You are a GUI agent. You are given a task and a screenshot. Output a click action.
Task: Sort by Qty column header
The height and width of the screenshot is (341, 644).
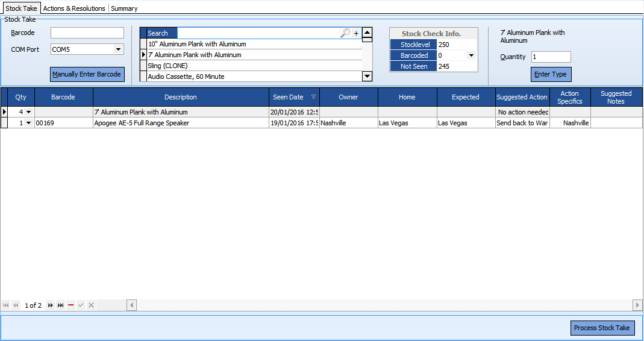pyautogui.click(x=21, y=97)
